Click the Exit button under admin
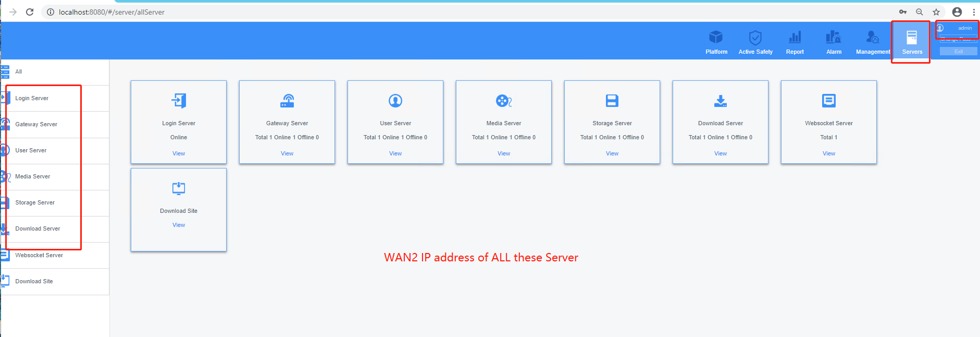 click(959, 51)
